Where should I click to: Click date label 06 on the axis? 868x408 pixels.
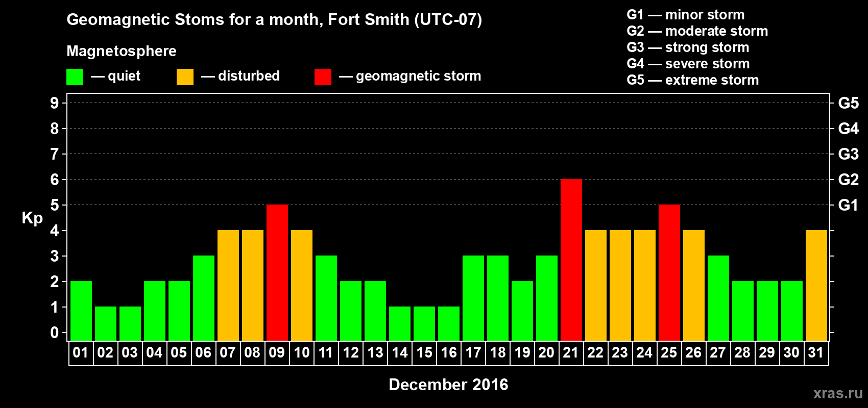pos(203,353)
